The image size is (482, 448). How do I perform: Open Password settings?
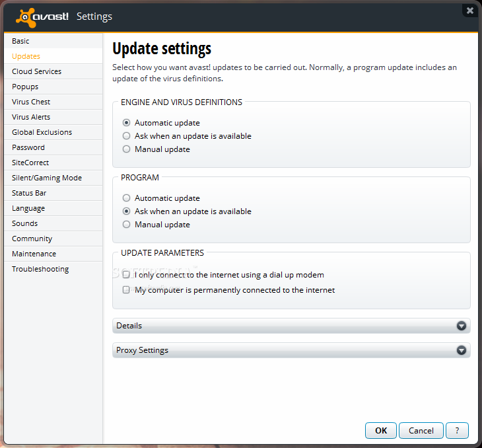click(x=53, y=147)
